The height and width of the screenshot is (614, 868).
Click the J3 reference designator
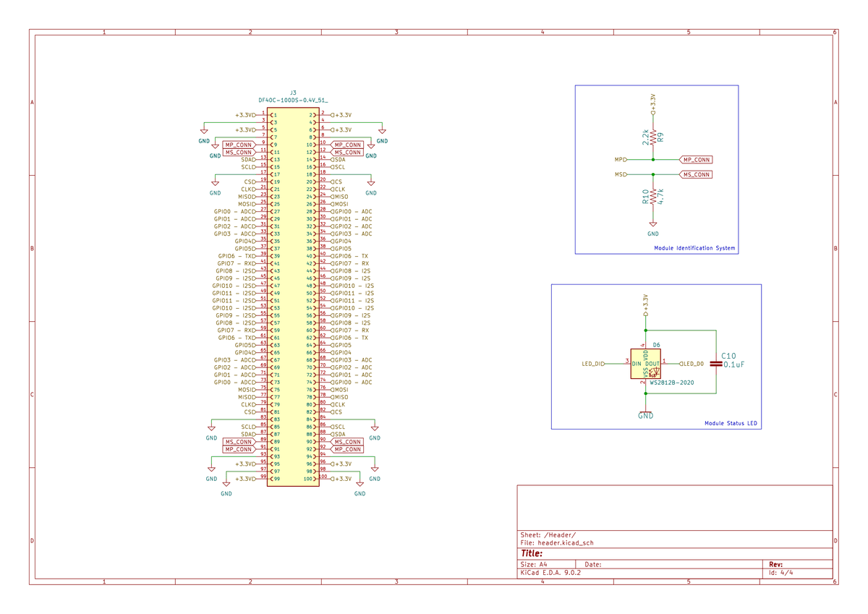pyautogui.click(x=293, y=93)
